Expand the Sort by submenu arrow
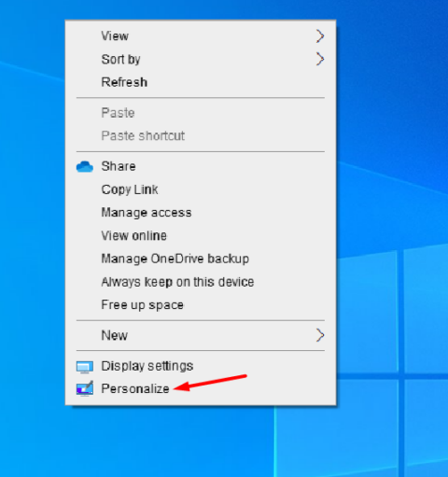448x477 pixels. (x=320, y=59)
